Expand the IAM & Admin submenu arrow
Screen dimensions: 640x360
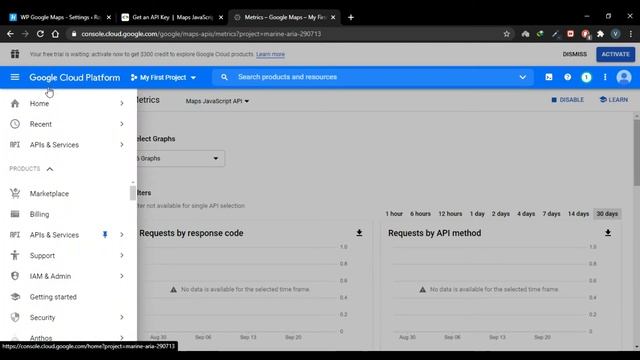122,276
